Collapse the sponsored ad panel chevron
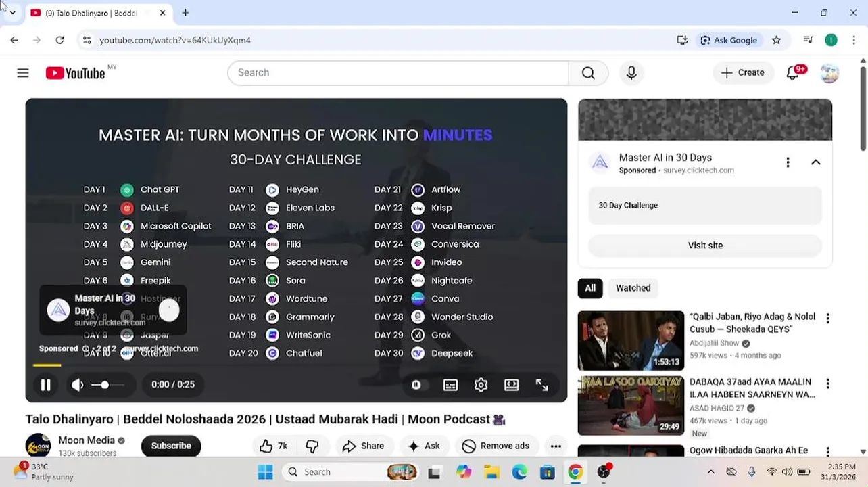 [x=816, y=162]
